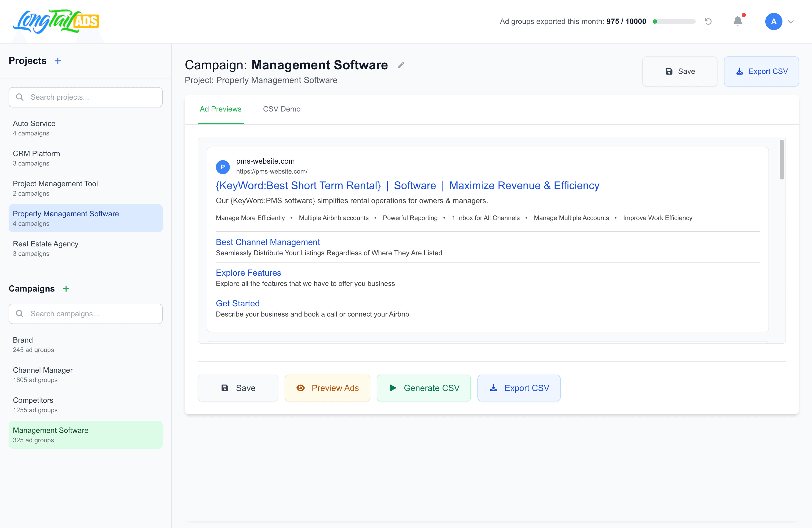Click the add project plus icon
Image resolution: width=812 pixels, height=528 pixels.
pos(58,61)
